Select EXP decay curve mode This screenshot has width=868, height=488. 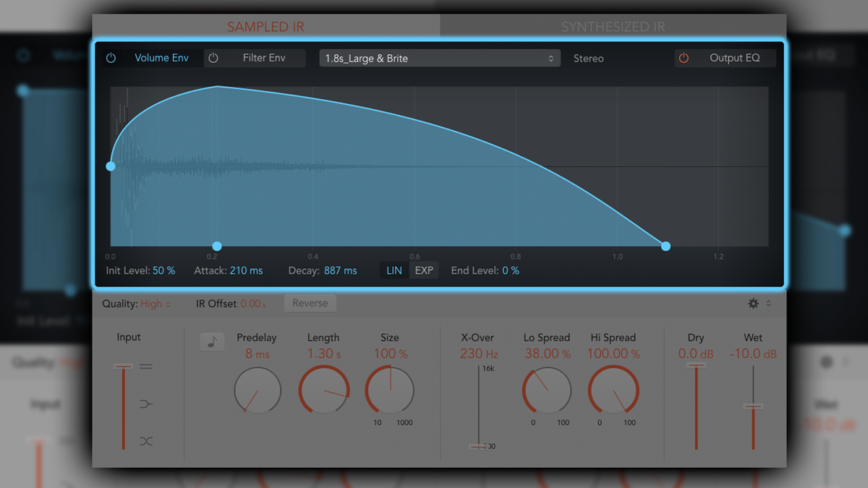(423, 270)
